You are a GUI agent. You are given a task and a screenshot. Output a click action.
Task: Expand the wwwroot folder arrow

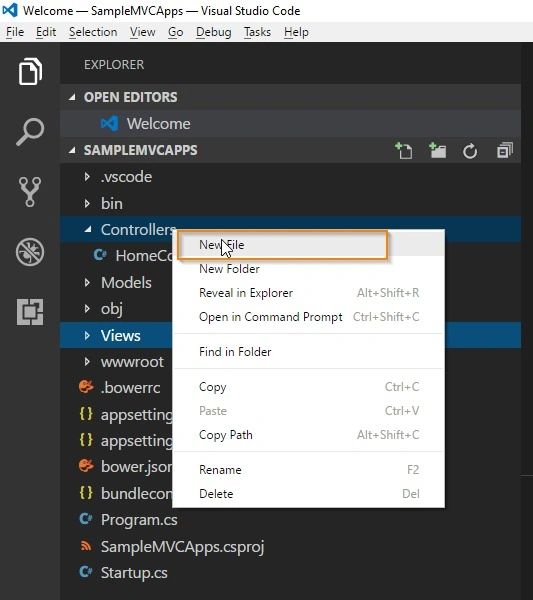(x=87, y=362)
